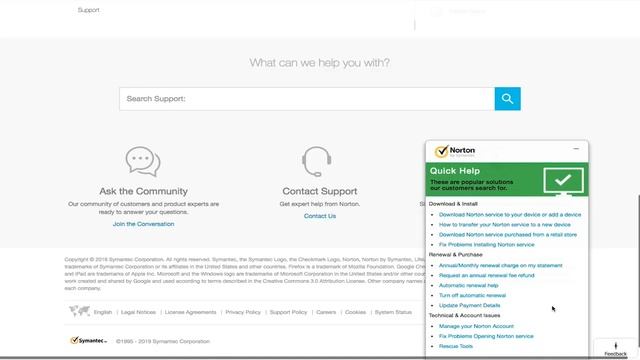This screenshot has width=640, height=360.
Task: Click the Ask the Community heading
Action: 144,191
